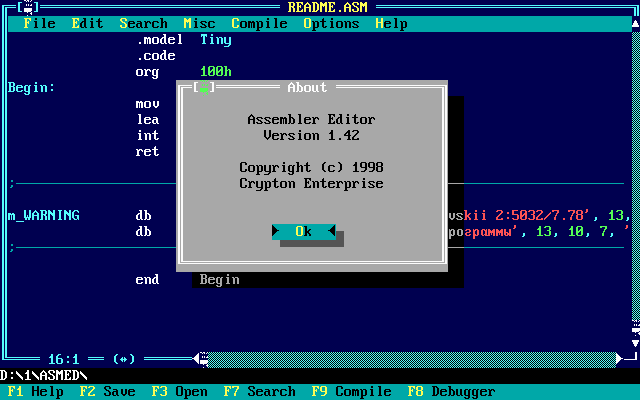Click the 'Assembler Editor' heading text

coord(311,120)
